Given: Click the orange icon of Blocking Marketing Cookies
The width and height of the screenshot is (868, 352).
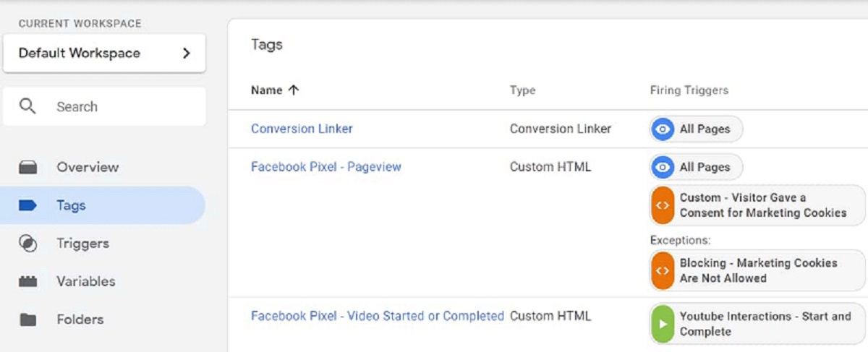Looking at the screenshot, I should pyautogui.click(x=662, y=270).
